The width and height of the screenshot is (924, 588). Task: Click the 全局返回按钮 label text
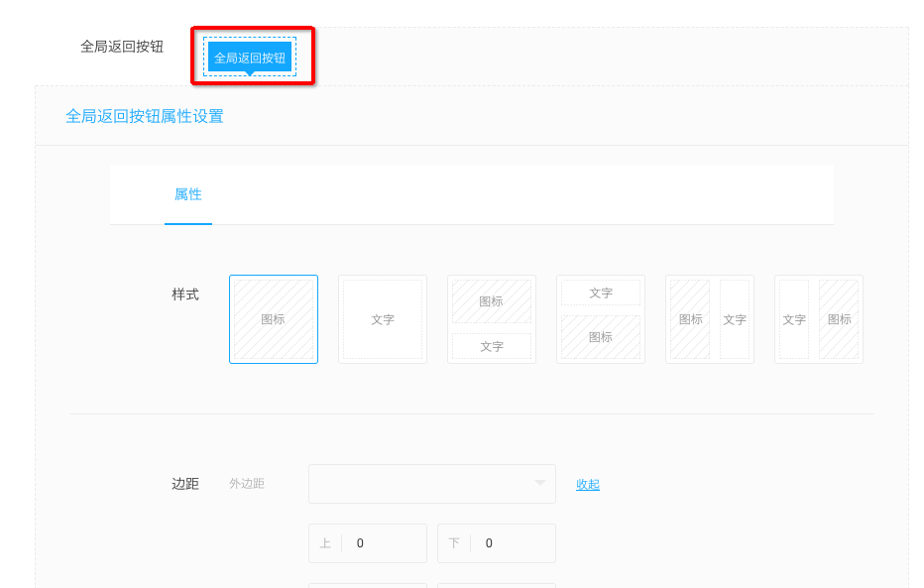(x=121, y=47)
